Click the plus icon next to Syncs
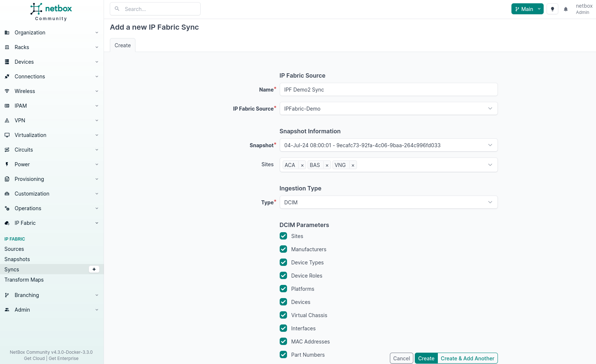 (94, 269)
